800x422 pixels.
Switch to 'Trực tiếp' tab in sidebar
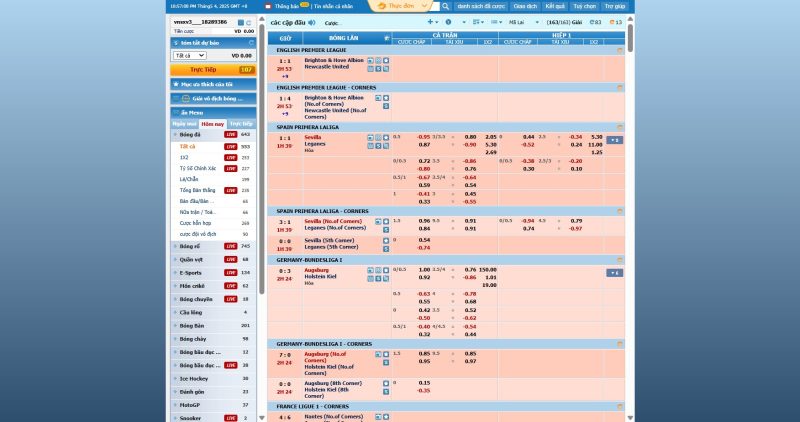click(x=241, y=124)
